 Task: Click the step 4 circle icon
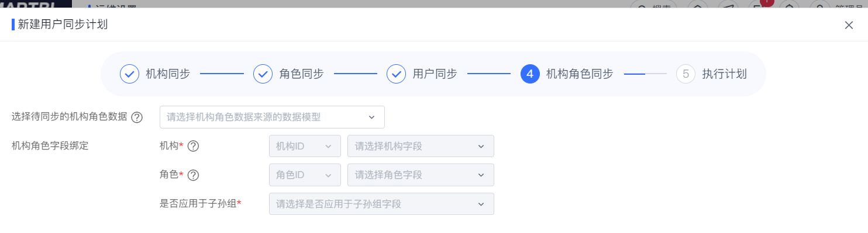[x=530, y=74]
